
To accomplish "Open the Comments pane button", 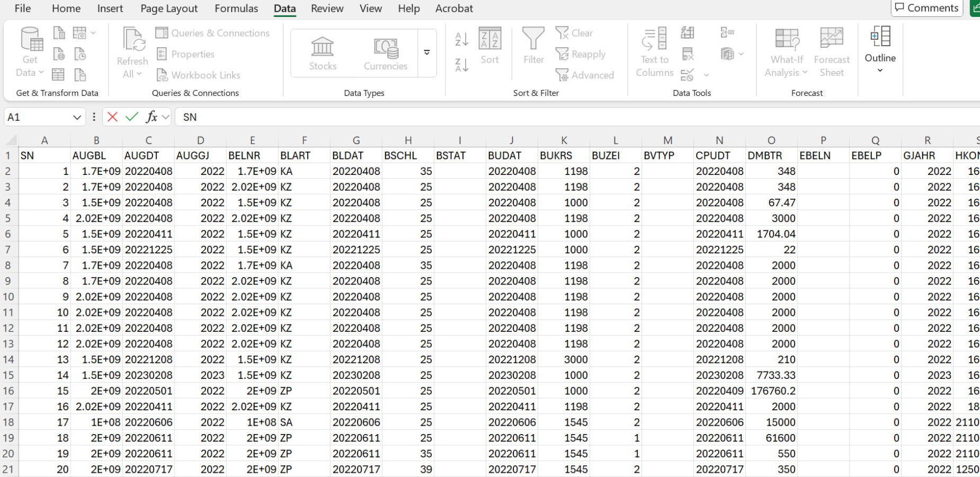I will pos(926,8).
